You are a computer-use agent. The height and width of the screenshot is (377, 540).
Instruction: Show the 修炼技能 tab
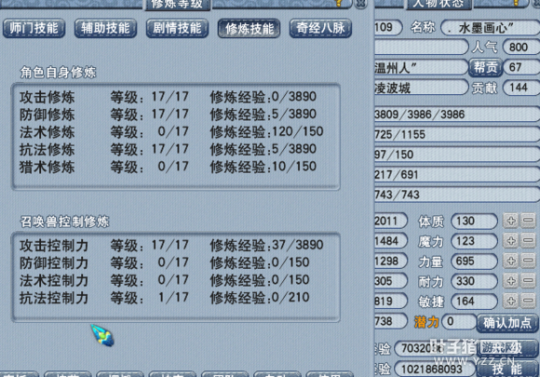249,28
